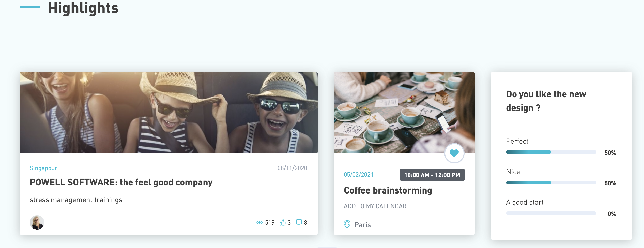Click the 10:00 AM - 12:00 PM time badge
644x248 pixels.
[432, 175]
